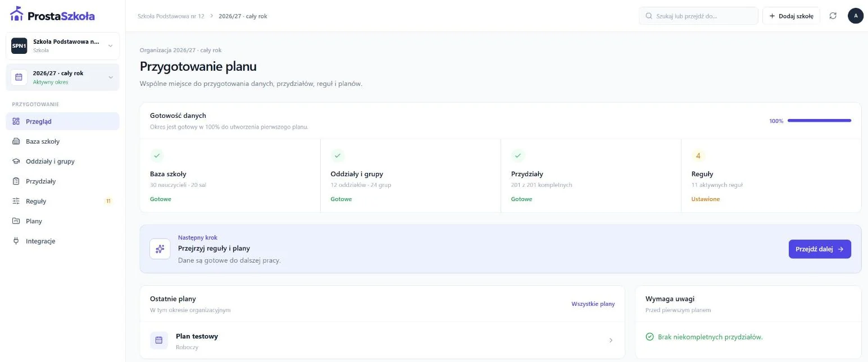Select Oddziały i grupy in sidebar
868x362 pixels.
point(63,161)
